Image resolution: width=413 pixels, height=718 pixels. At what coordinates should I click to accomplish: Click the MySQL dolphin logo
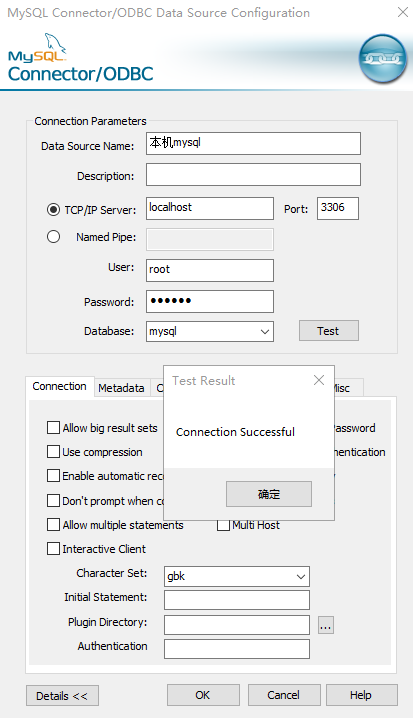click(38, 48)
